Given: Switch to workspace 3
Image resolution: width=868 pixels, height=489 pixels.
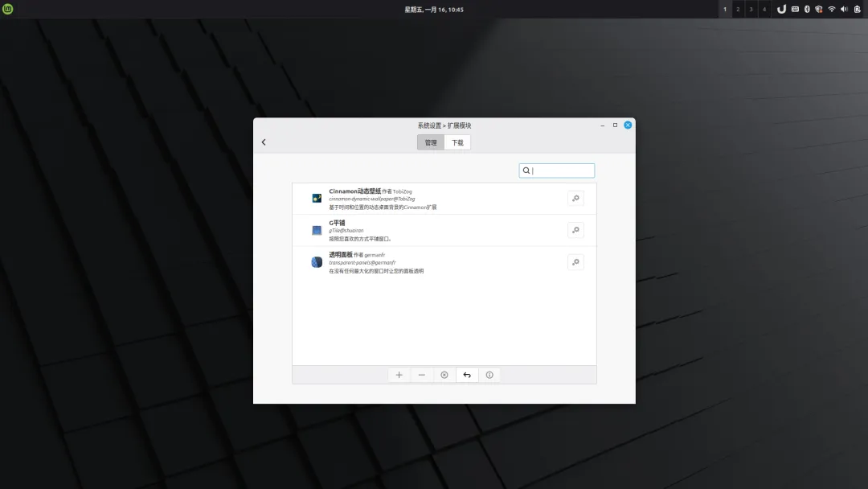Looking at the screenshot, I should [x=751, y=9].
